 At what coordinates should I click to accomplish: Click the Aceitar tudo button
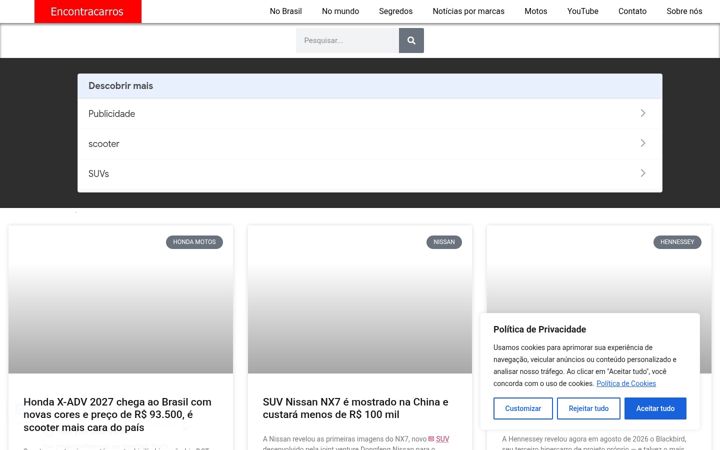coord(655,408)
